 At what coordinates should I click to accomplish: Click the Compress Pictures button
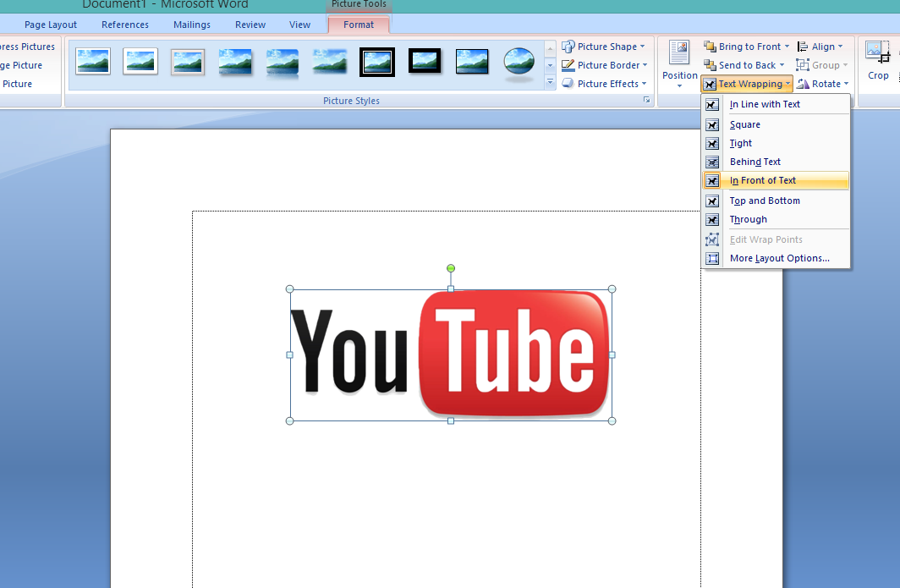(28, 47)
